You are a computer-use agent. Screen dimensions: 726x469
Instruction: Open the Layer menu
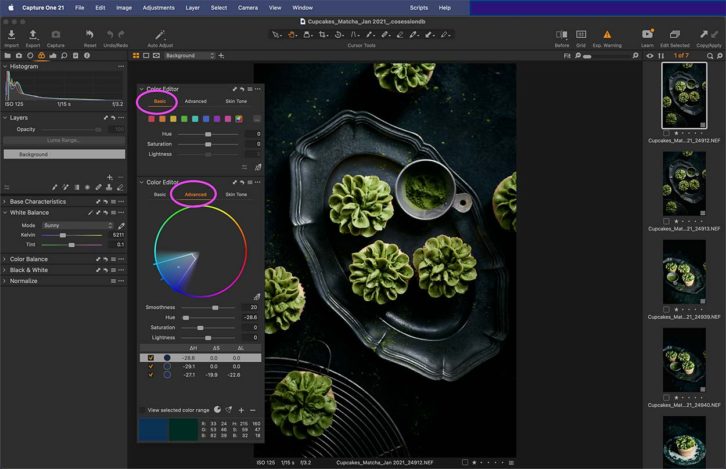click(193, 8)
